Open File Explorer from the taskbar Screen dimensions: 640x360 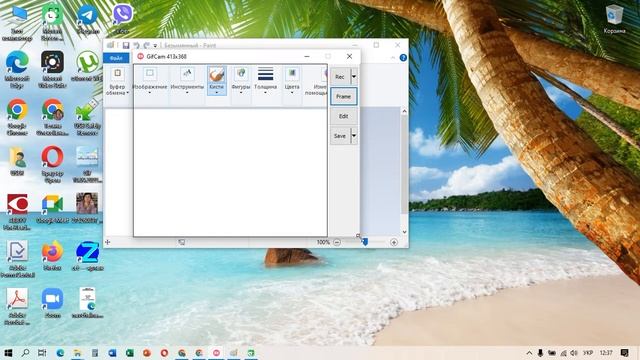[77, 353]
